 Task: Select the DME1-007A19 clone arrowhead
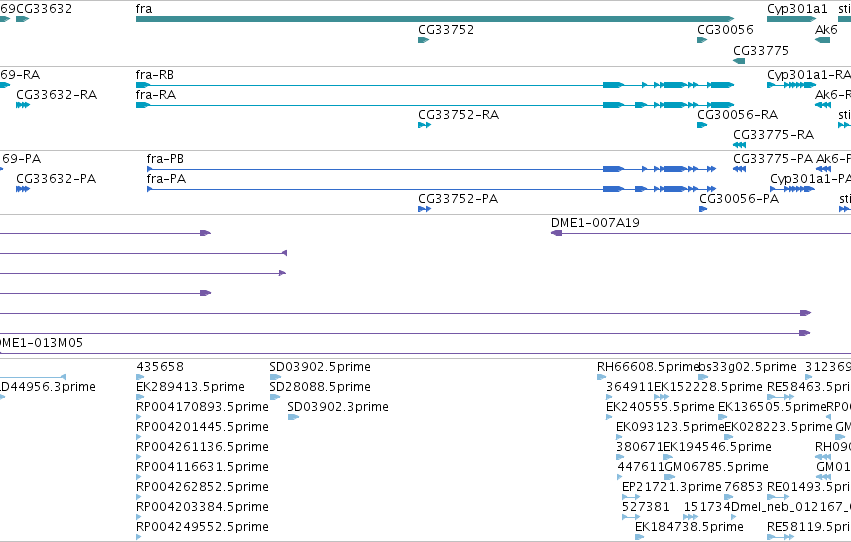tap(556, 233)
